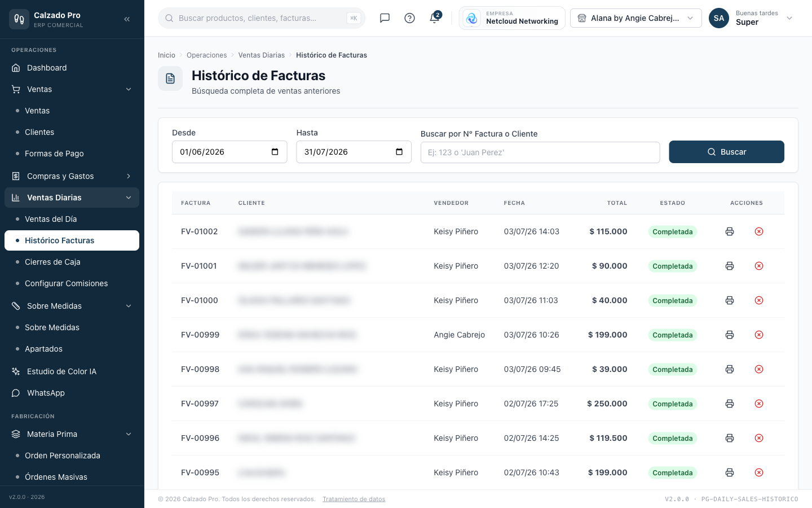Collapse the Materia Prima group
Screen dimensions: 812x508
(72, 434)
